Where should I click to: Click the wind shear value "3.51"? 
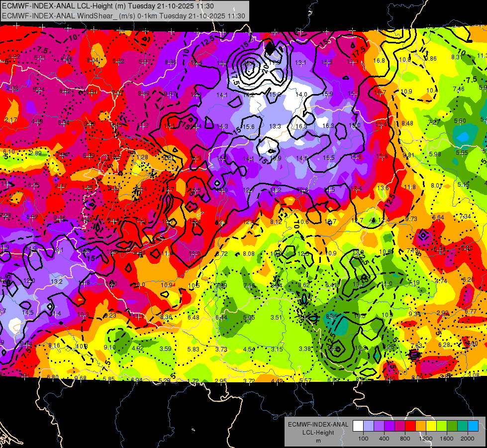point(276,318)
